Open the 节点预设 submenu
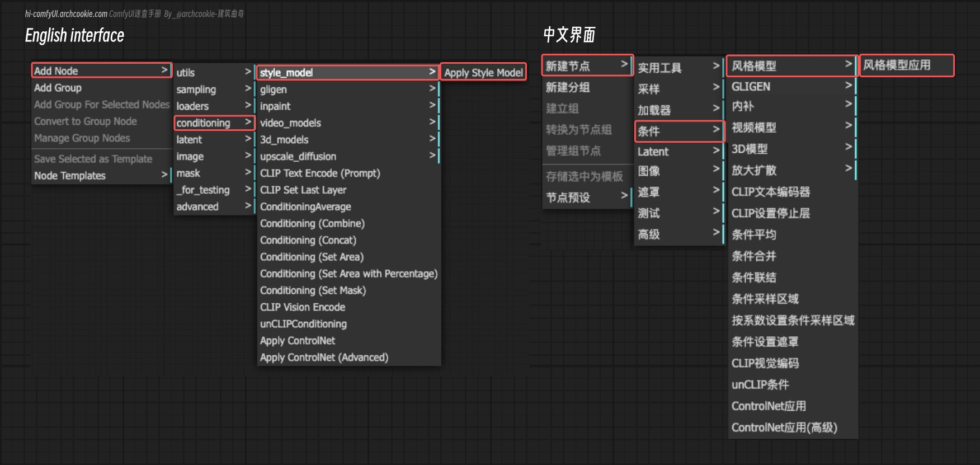The height and width of the screenshot is (465, 980). pos(587,197)
